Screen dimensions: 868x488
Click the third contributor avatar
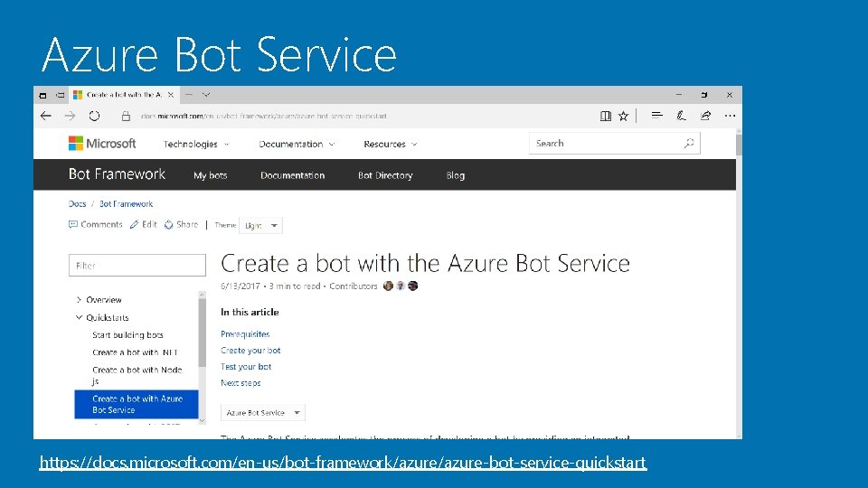413,286
